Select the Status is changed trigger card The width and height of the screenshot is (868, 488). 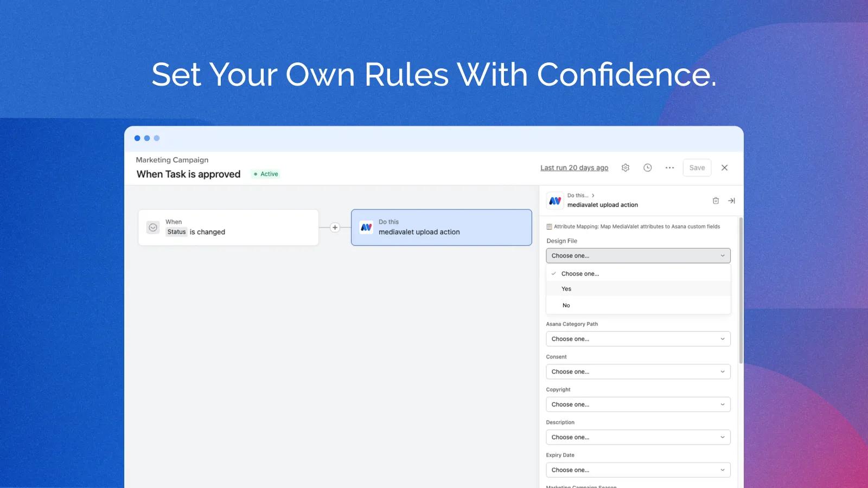tap(228, 228)
